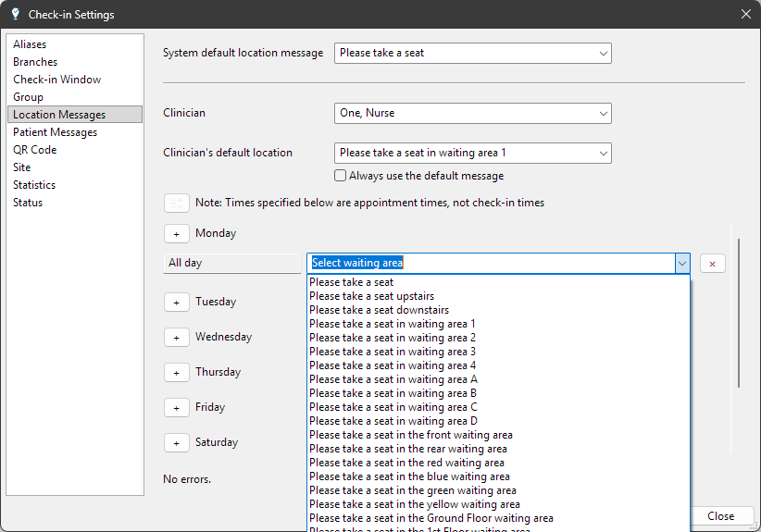761x532 pixels.
Task: Add a Thursday time entry
Action: [176, 372]
